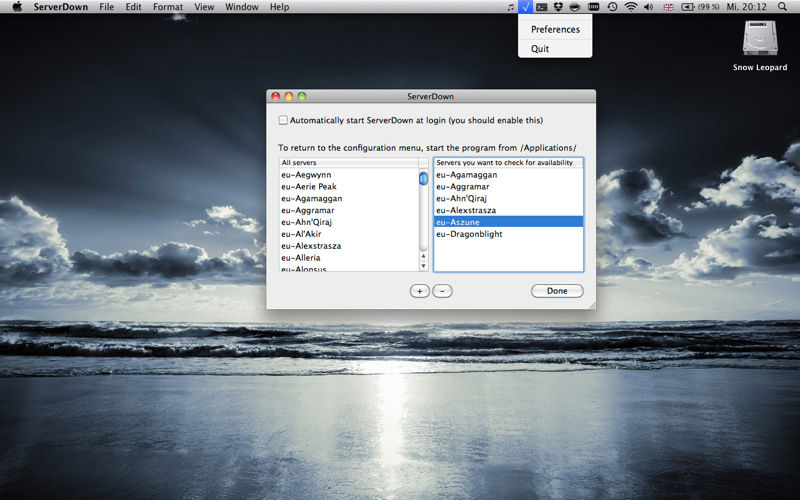Click the round icon right of Dropbox
Screen dimensions: 800x500
tap(575, 7)
